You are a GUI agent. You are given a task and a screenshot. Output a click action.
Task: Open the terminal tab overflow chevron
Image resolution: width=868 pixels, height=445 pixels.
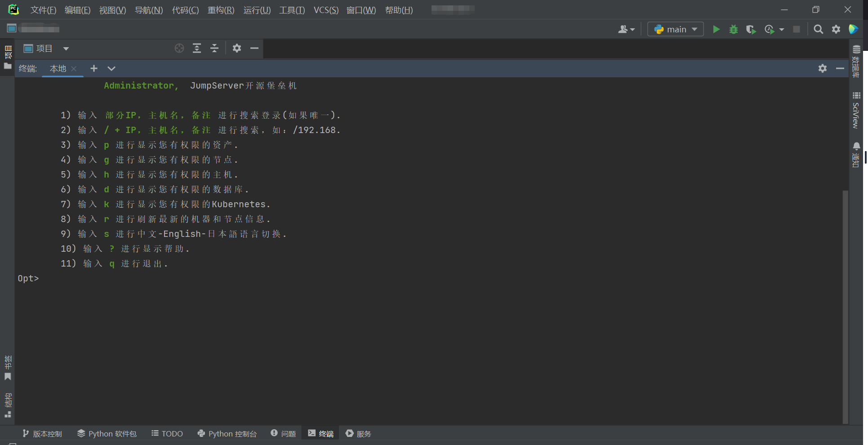[111, 68]
